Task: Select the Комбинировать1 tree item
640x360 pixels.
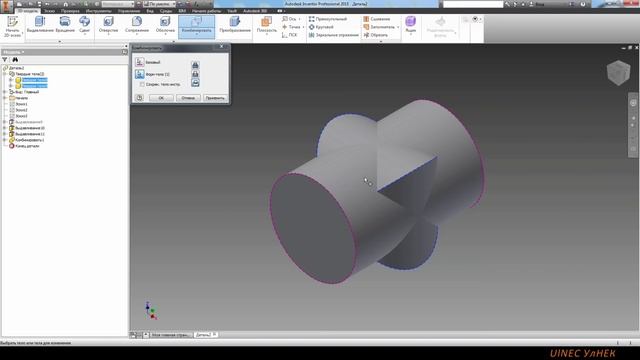Action: coord(27,140)
